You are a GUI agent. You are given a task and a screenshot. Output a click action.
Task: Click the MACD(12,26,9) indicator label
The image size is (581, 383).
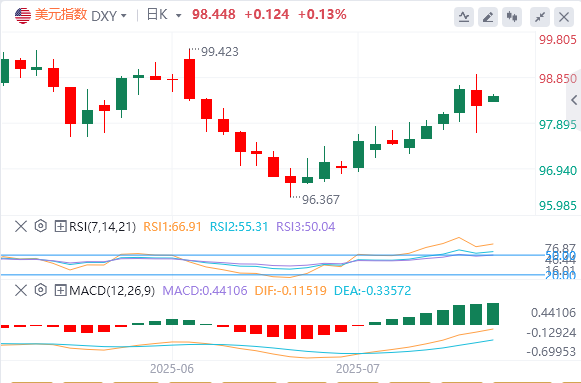click(x=112, y=290)
